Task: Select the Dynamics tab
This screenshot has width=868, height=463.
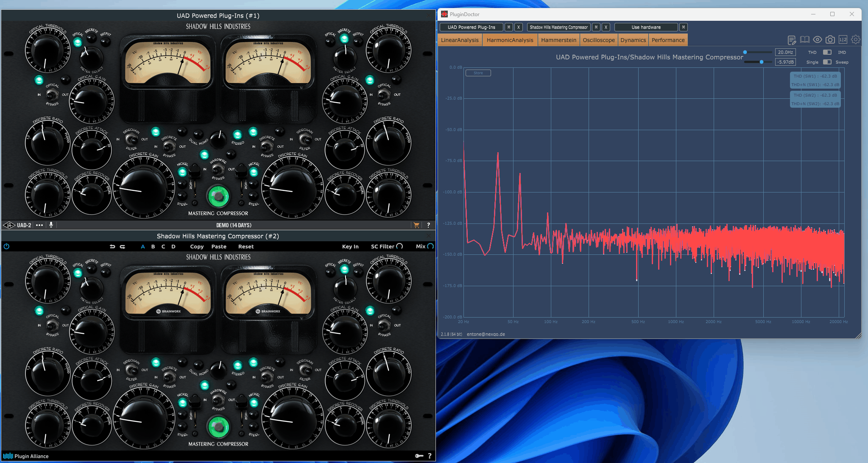Action: tap(633, 40)
